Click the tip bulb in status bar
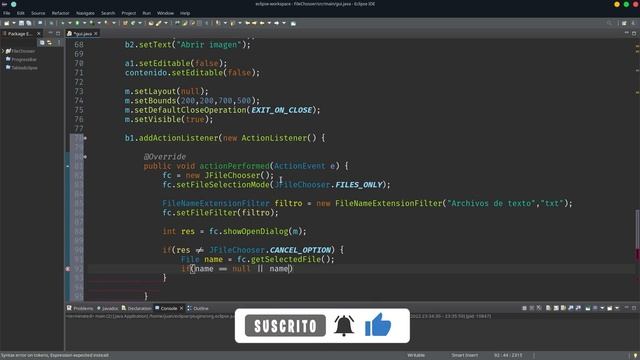 pos(635,356)
